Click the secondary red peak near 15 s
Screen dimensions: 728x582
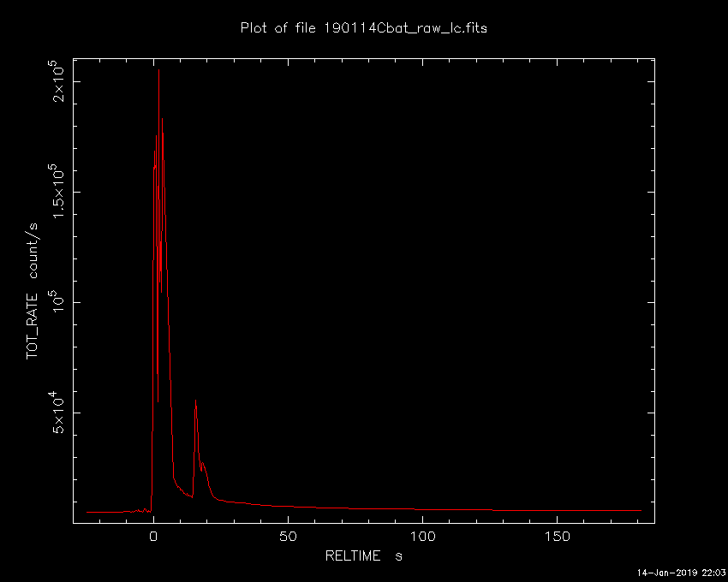tap(195, 401)
